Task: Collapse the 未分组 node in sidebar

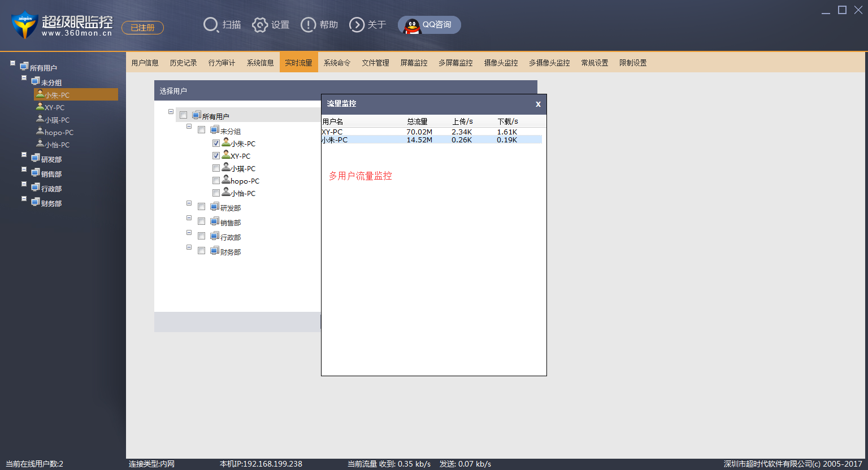Action: (x=24, y=78)
